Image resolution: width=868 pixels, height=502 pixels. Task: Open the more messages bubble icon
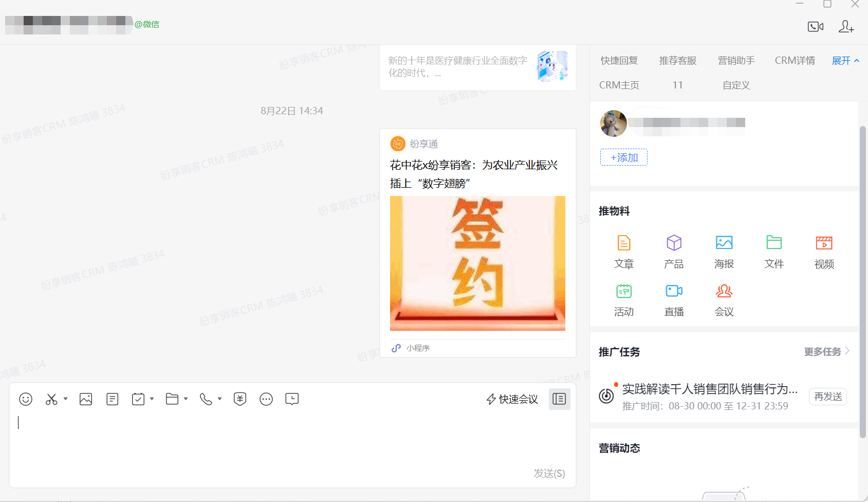pos(266,399)
